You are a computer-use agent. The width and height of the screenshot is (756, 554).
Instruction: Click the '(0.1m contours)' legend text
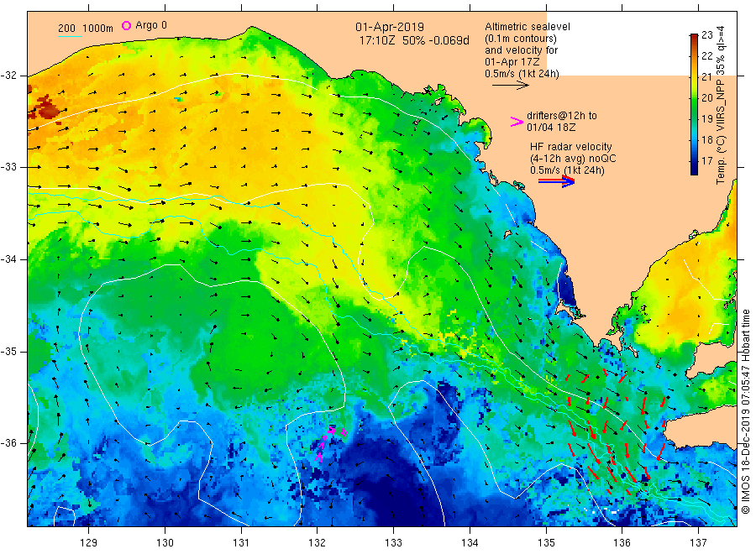[x=521, y=39]
